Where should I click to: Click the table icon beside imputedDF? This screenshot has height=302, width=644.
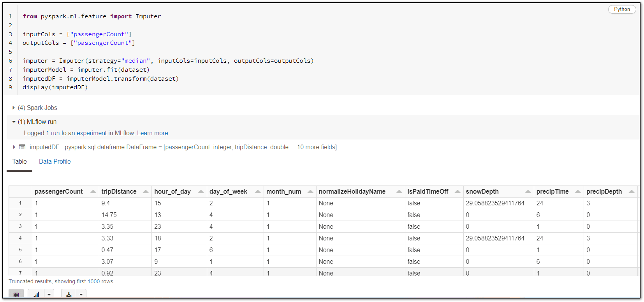[22, 147]
